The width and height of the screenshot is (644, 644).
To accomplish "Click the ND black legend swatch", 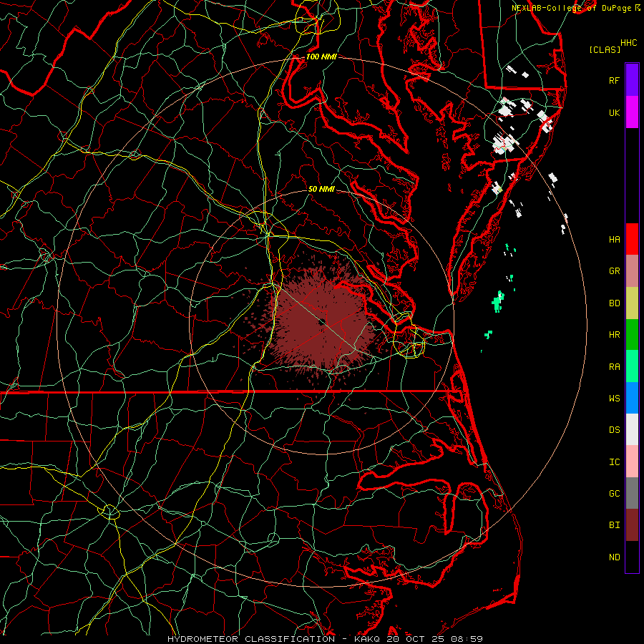I will (x=632, y=557).
